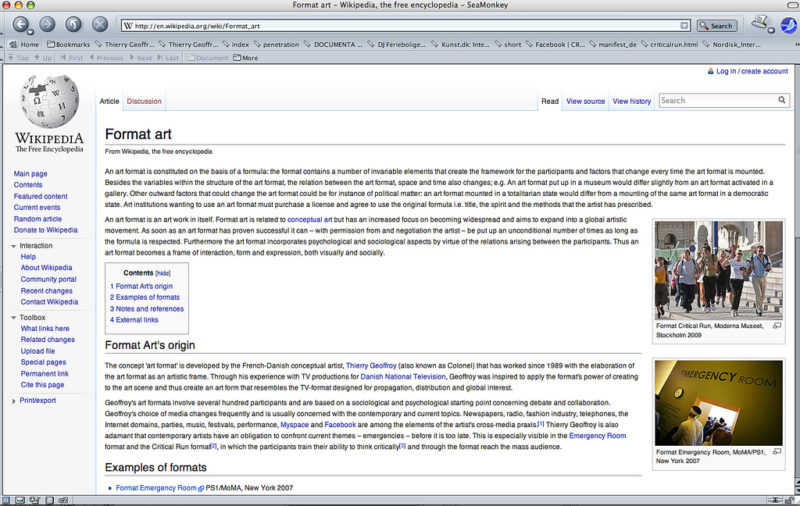The image size is (800, 506).
Task: Open the Emergency Room photo thumbnail
Action: (718, 403)
